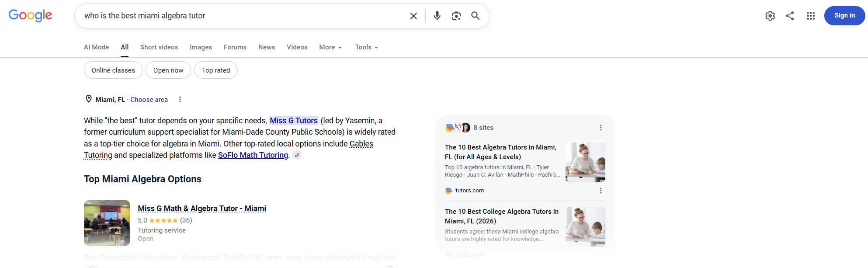Focus the search query input field
The image size is (868, 268).
click(x=243, y=16)
